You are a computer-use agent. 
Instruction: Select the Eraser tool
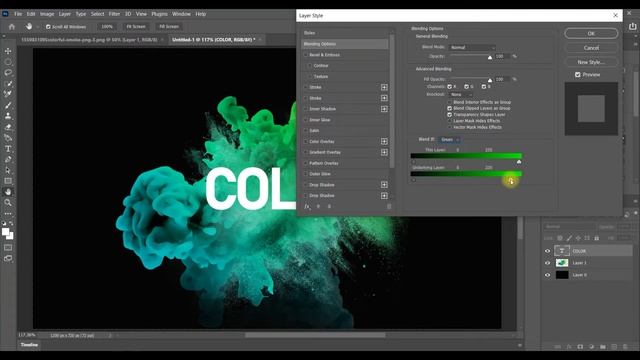click(8, 127)
